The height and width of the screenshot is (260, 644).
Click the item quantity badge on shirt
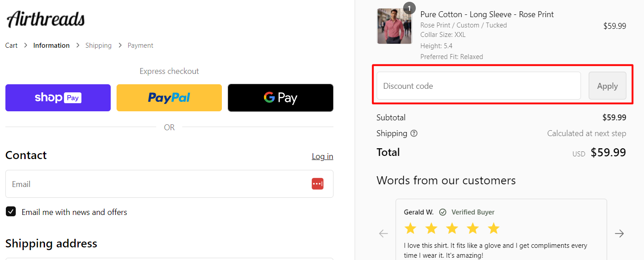409,8
